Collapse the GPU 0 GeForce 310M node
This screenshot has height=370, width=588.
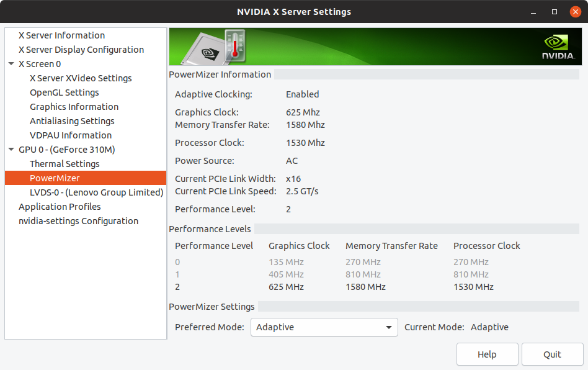[x=11, y=150]
